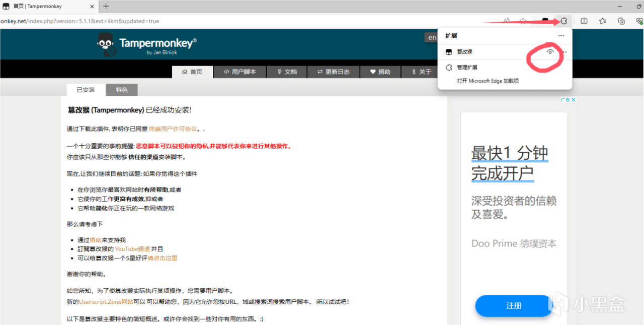Image resolution: width=644 pixels, height=325 pixels.
Task: Open the 扩展 panel header more menu
Action: tap(561, 36)
